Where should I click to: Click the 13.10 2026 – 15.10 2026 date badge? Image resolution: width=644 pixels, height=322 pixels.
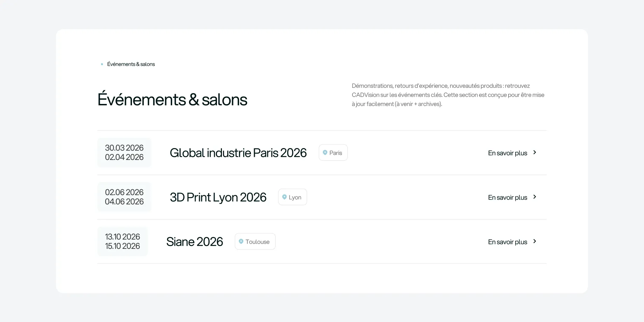pyautogui.click(x=122, y=241)
